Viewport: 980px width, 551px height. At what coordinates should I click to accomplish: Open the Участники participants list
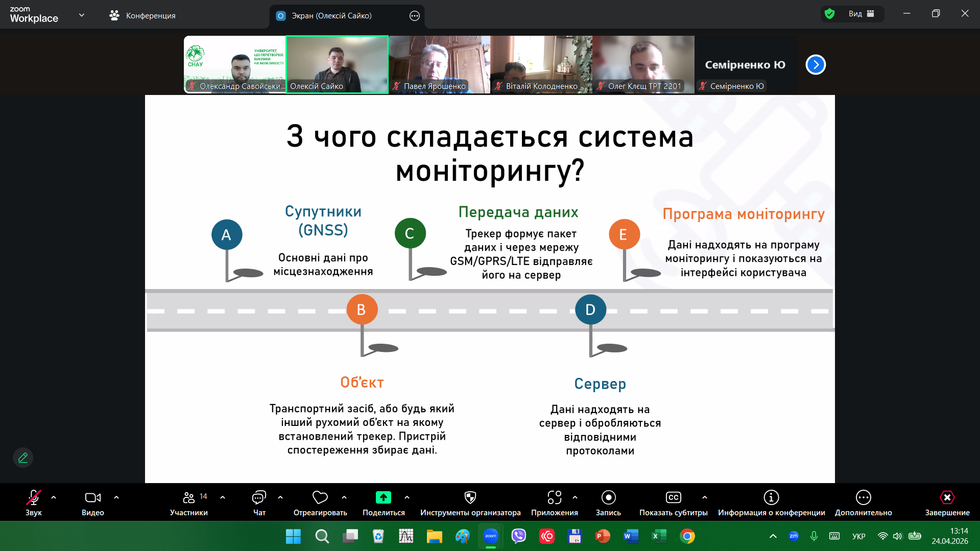coord(189,498)
